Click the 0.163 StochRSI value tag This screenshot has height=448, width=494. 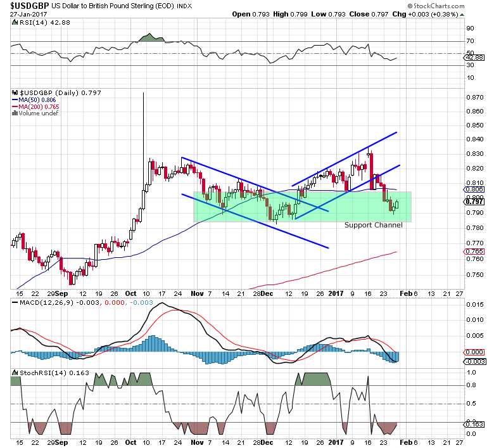(474, 424)
